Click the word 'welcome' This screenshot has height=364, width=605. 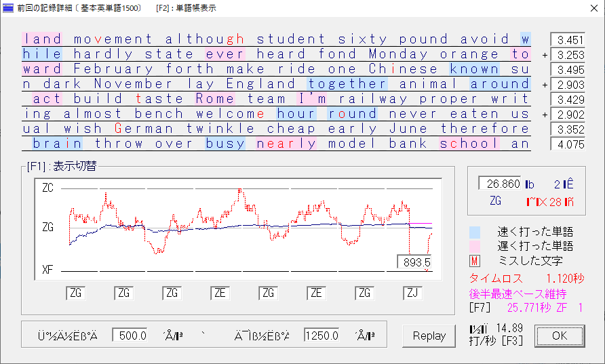[x=231, y=114]
